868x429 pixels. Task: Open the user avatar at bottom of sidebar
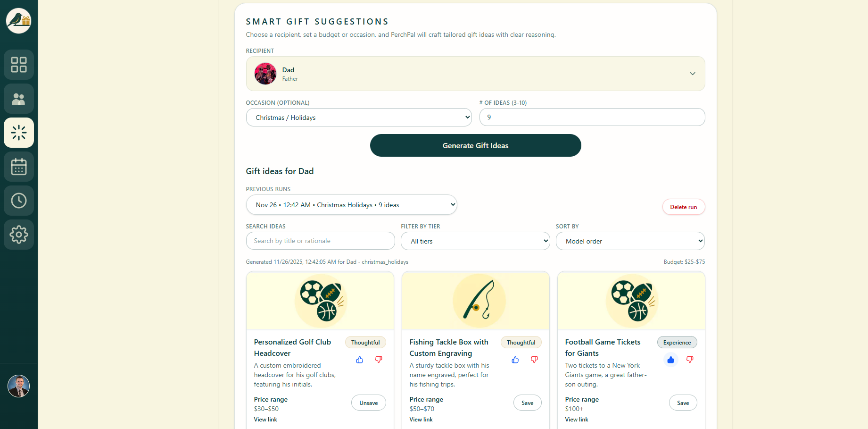pos(19,386)
